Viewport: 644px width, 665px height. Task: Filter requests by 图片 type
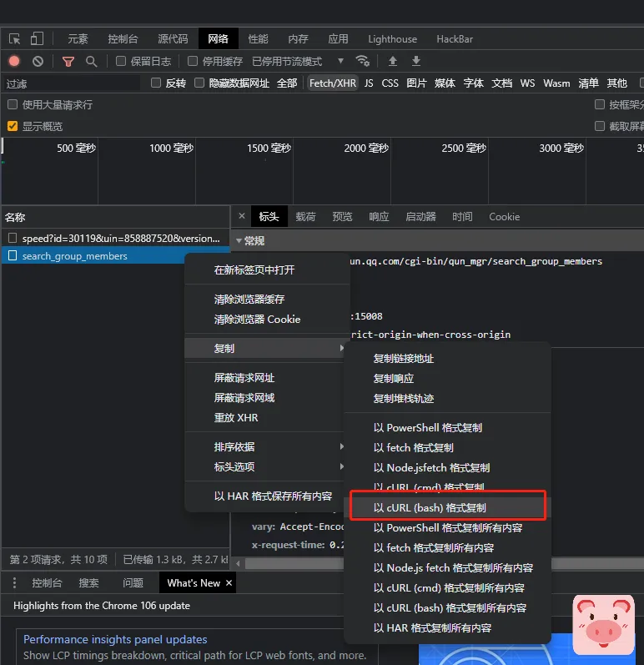416,83
